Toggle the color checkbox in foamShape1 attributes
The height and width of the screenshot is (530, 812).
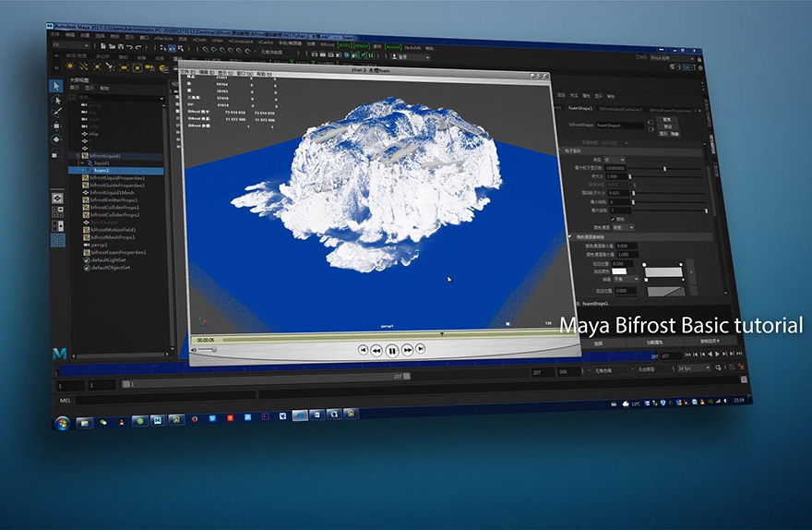tap(613, 219)
